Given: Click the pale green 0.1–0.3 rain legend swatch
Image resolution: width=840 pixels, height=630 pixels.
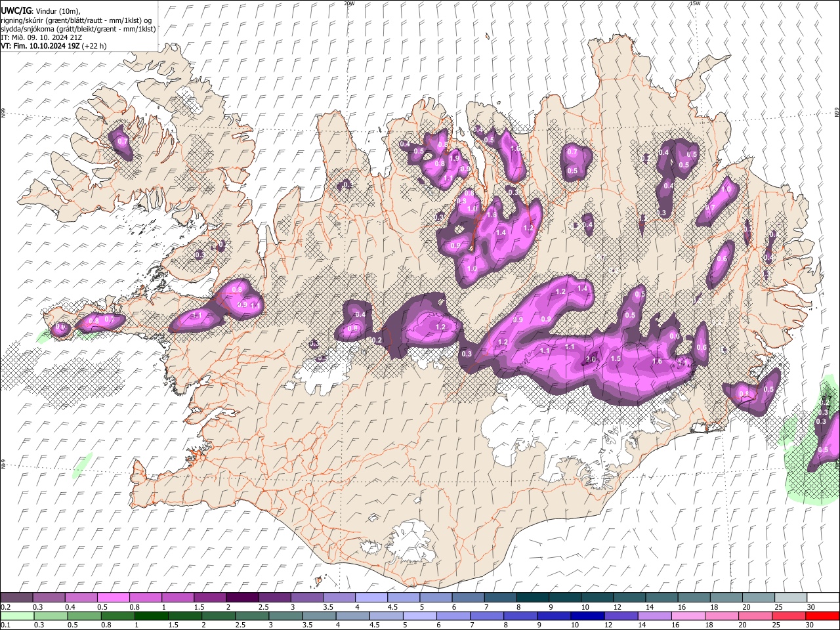Looking at the screenshot, I should 16,616.
